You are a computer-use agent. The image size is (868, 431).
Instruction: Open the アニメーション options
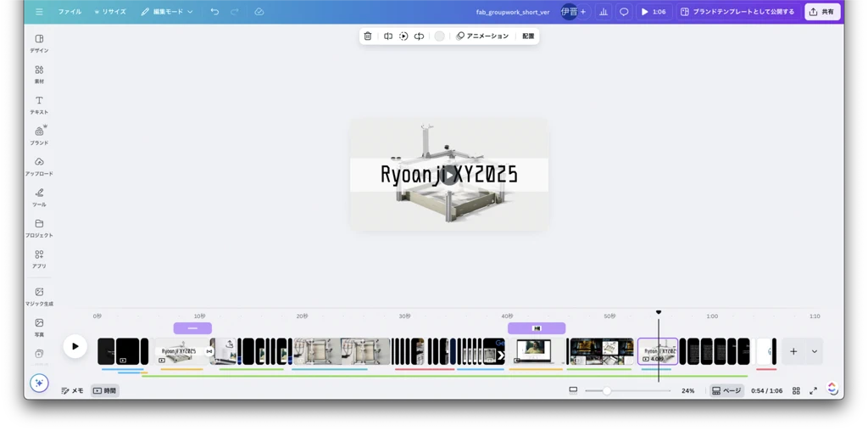point(481,36)
